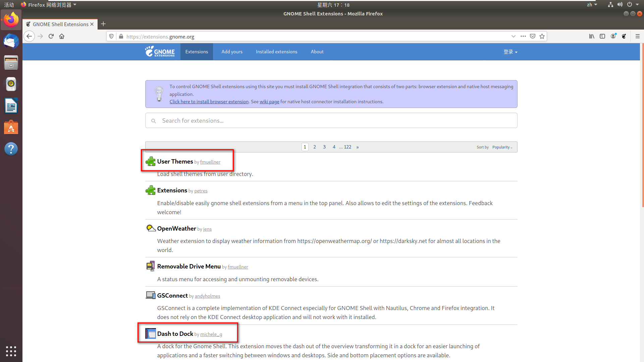Image resolution: width=644 pixels, height=362 pixels.
Task: Open the zh input language menu
Action: (x=592, y=5)
